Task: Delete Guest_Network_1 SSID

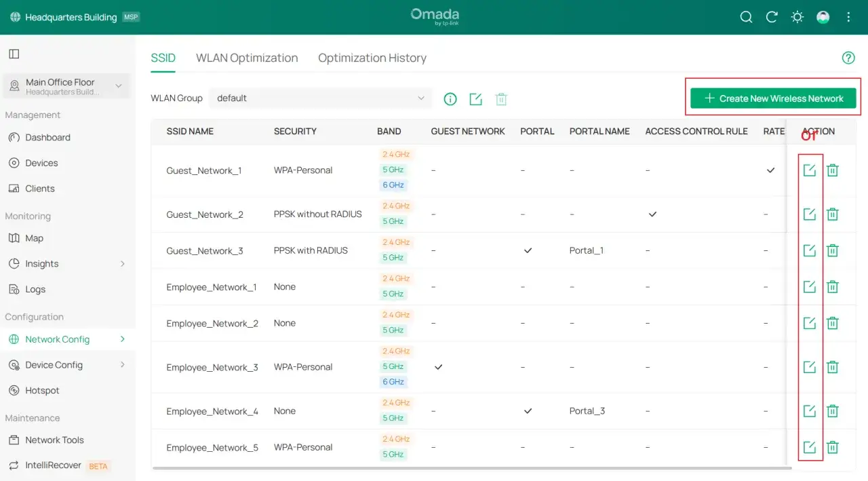Action: [x=833, y=170]
